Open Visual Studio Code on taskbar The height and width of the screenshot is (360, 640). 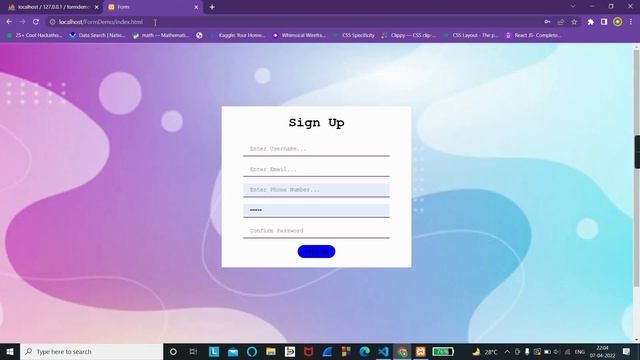pos(383,351)
